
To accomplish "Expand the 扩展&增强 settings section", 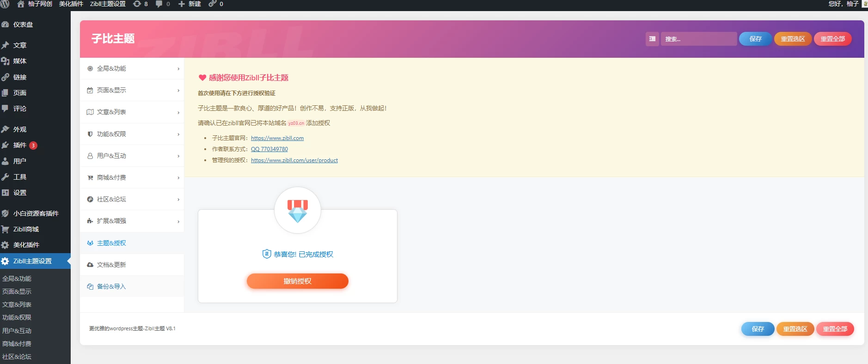I will pyautogui.click(x=132, y=221).
